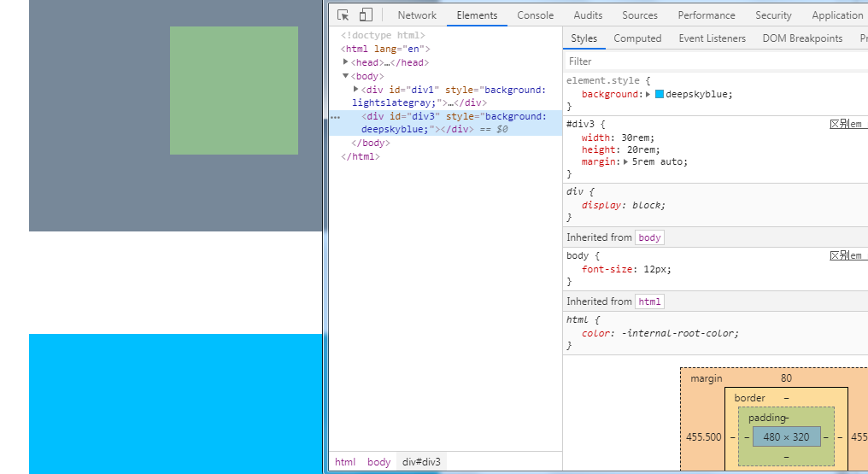868x474 pixels.
Task: Open the Event Listeners sub-tab
Action: [712, 38]
